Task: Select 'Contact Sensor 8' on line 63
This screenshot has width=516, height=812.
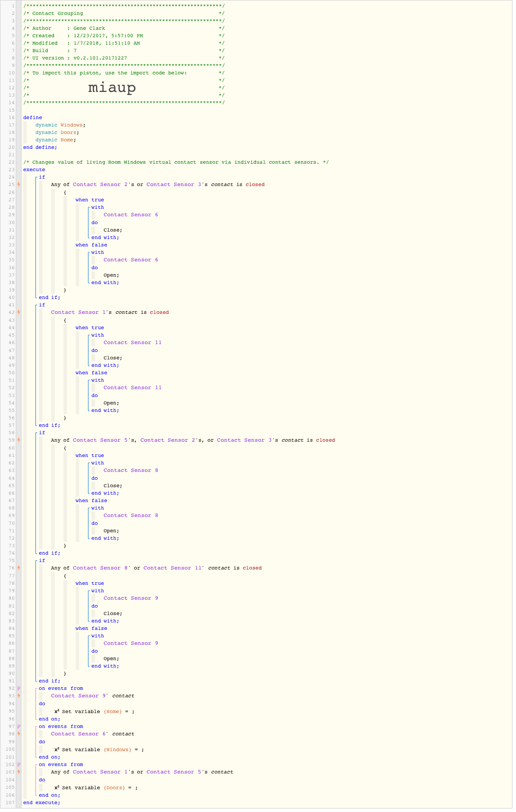Action: point(131,471)
